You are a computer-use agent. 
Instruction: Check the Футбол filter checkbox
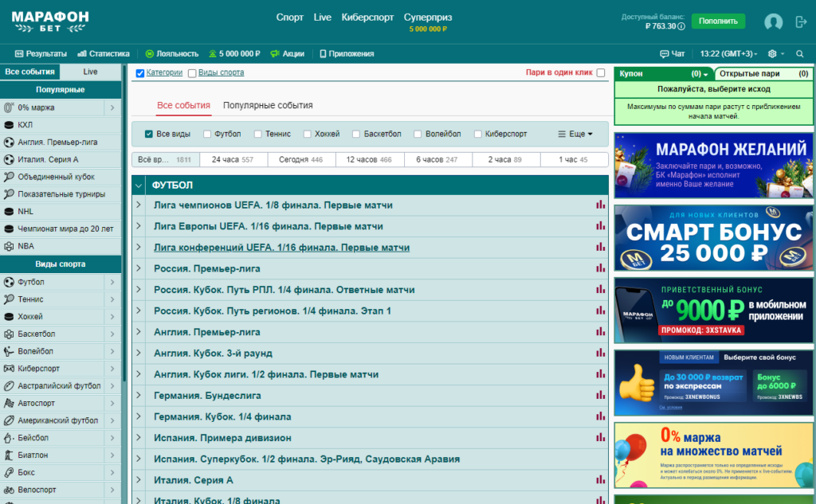click(x=207, y=135)
